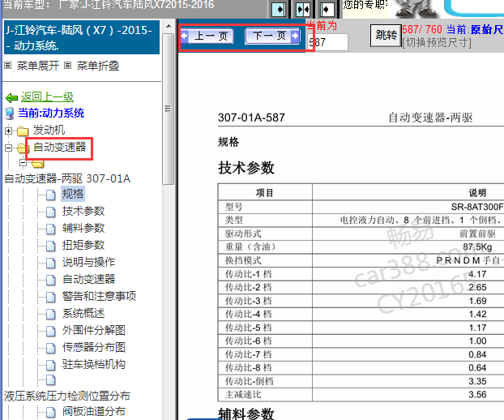Click page icon beside 规格
Viewport: 504px width, 420px height.
point(50,195)
